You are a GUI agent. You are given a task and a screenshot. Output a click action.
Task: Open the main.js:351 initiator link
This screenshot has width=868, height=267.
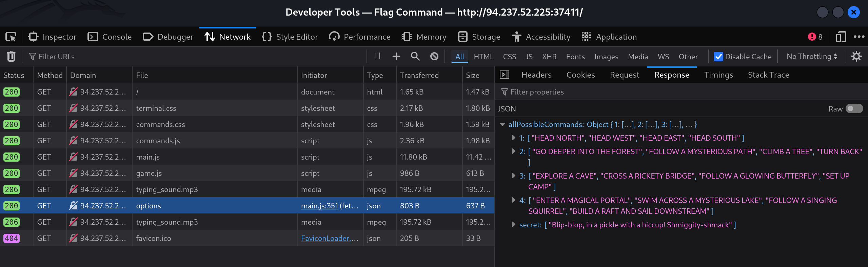coord(319,206)
